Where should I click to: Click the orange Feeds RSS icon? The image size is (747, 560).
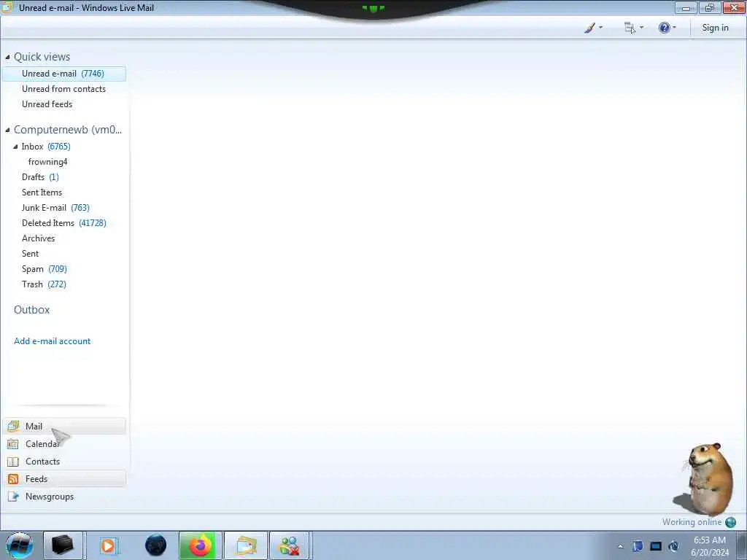click(x=13, y=479)
